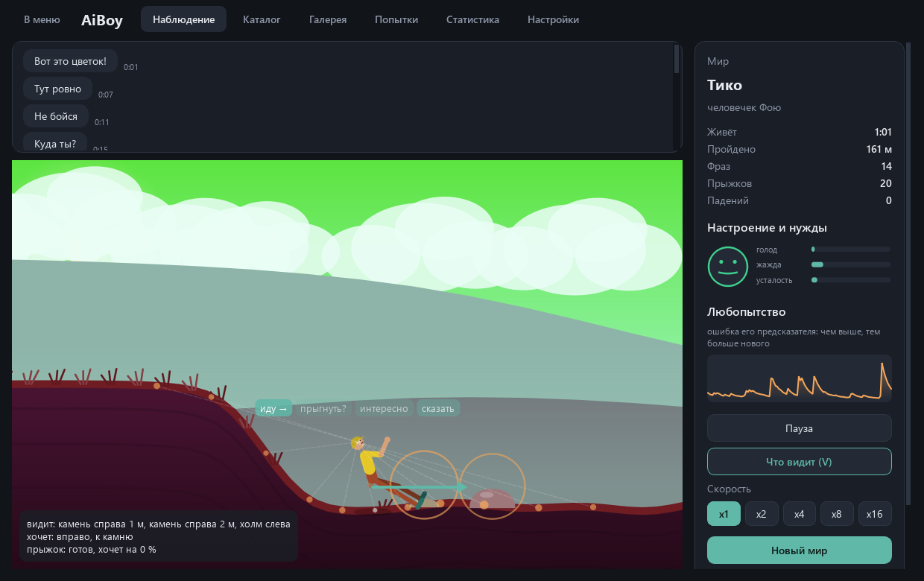
Task: Click the 'прыжок: готов' status line
Action: click(x=91, y=550)
